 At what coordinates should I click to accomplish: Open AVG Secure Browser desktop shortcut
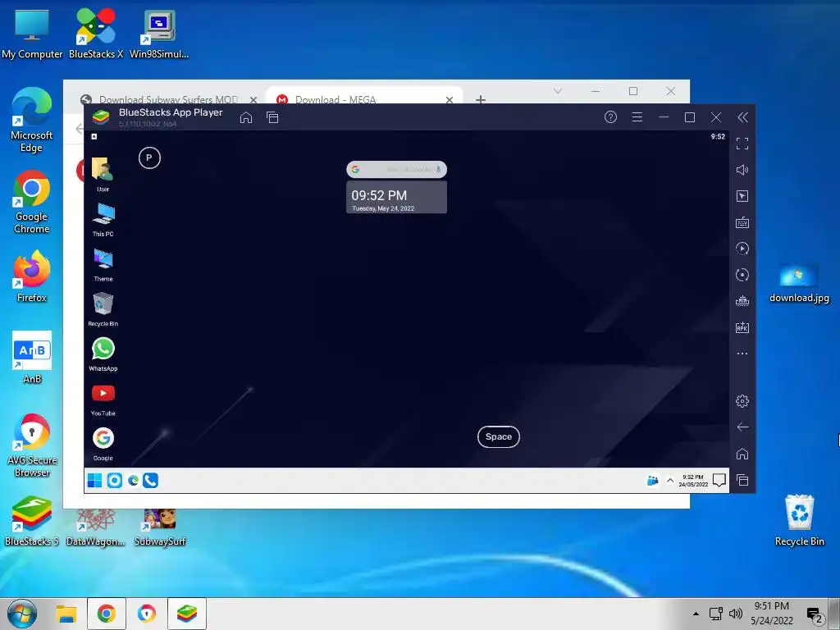pos(32,445)
